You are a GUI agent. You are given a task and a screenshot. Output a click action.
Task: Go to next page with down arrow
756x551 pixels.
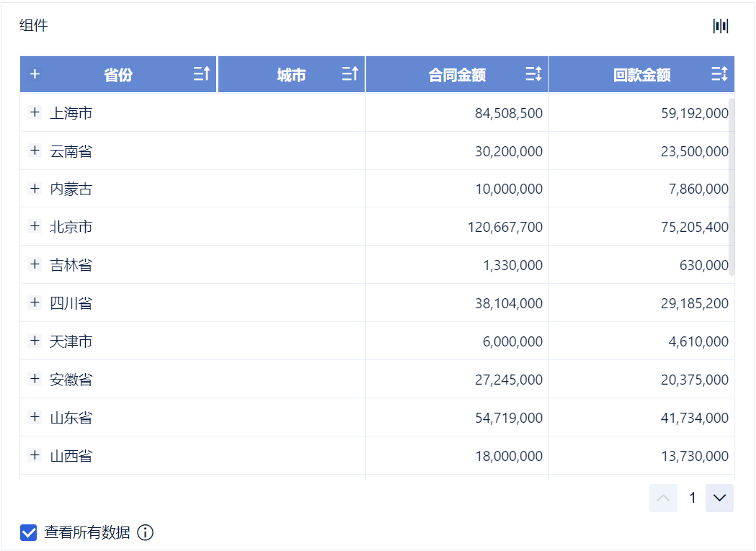tap(719, 498)
